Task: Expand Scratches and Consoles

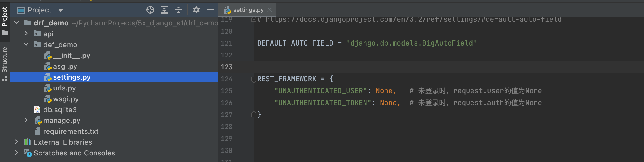Action: click(16, 153)
